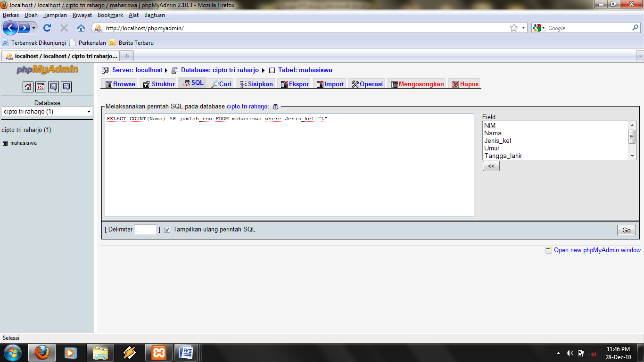The height and width of the screenshot is (362, 644).
Task: Select NIM in the Field list
Action: coord(555,125)
